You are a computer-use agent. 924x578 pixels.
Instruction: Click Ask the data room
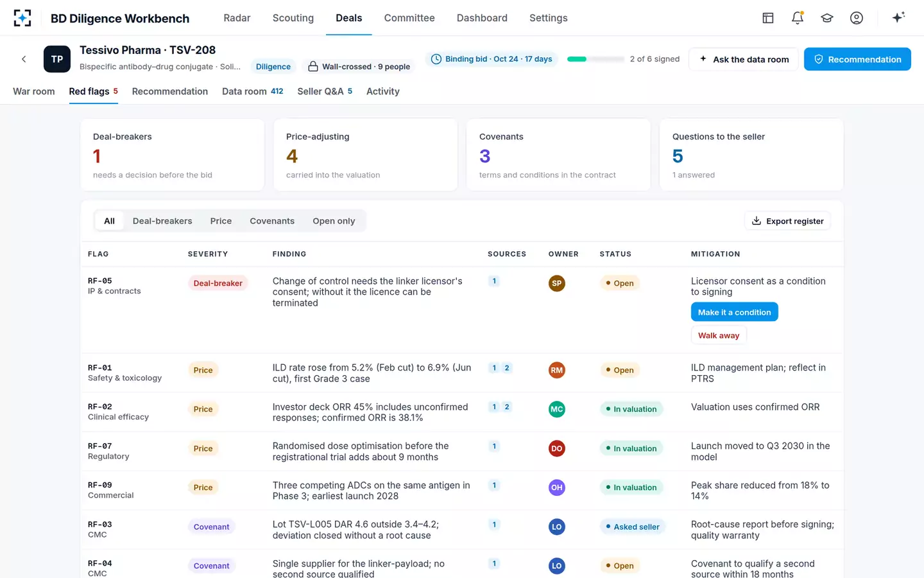pos(744,59)
